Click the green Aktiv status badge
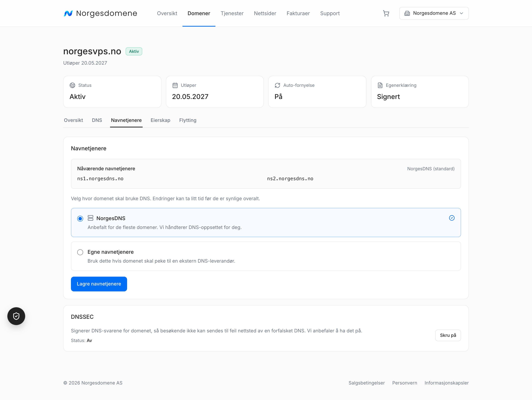This screenshot has width=532, height=400. coord(134,52)
